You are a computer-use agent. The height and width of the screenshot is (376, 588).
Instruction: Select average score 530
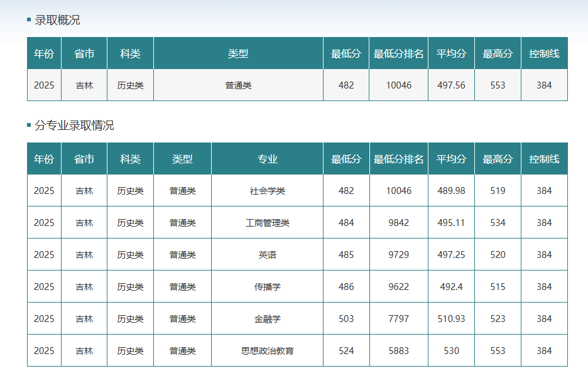(451, 351)
